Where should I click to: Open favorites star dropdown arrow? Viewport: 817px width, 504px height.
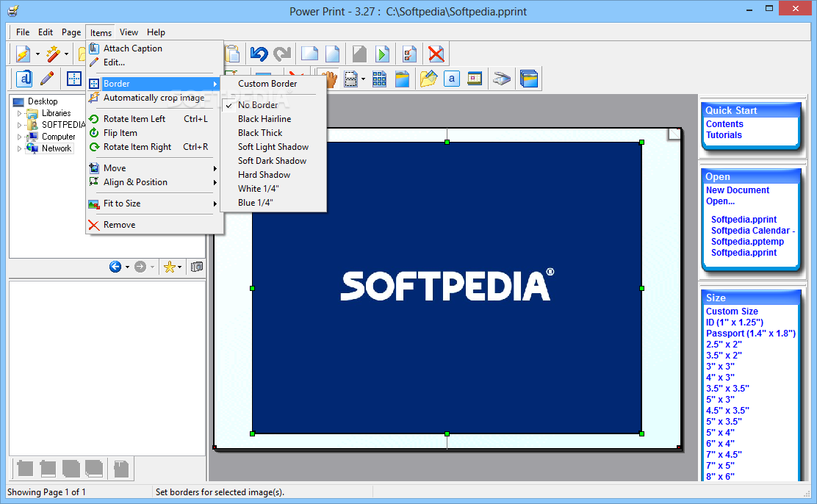(180, 267)
